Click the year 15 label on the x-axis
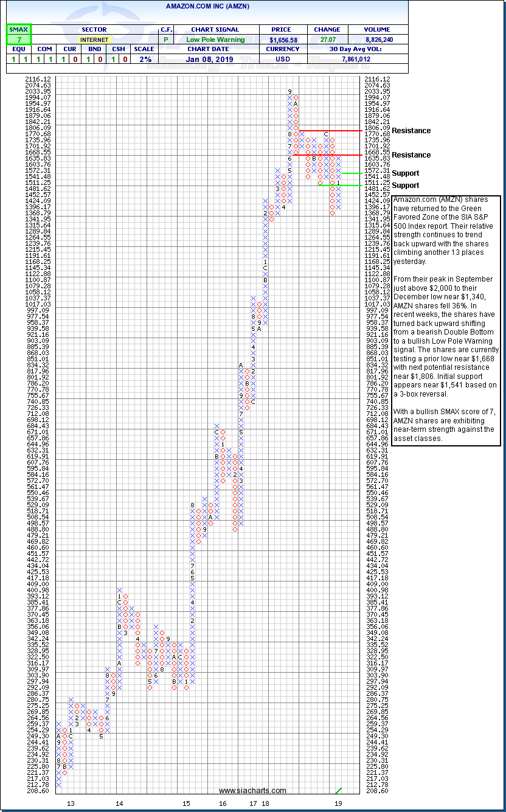The width and height of the screenshot is (506, 812). [186, 803]
